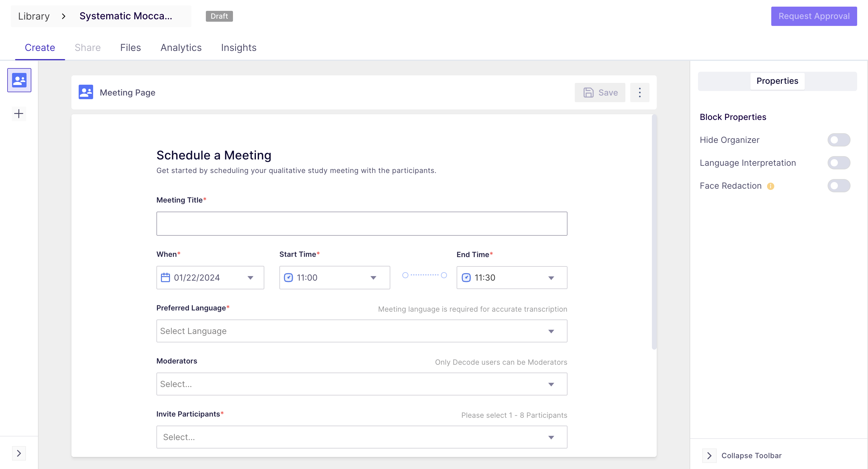Screen dimensions: 868x469
Task: Click the clock icon in End Time field
Action: [x=466, y=278]
